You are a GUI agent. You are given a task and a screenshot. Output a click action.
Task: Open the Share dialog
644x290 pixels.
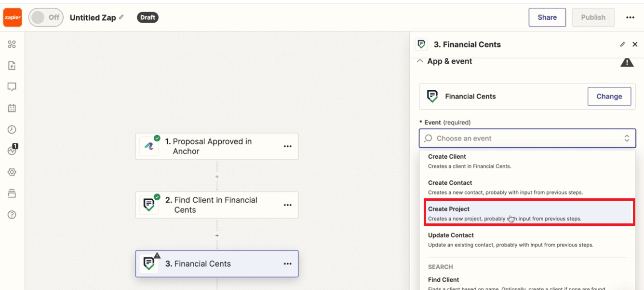click(x=547, y=17)
